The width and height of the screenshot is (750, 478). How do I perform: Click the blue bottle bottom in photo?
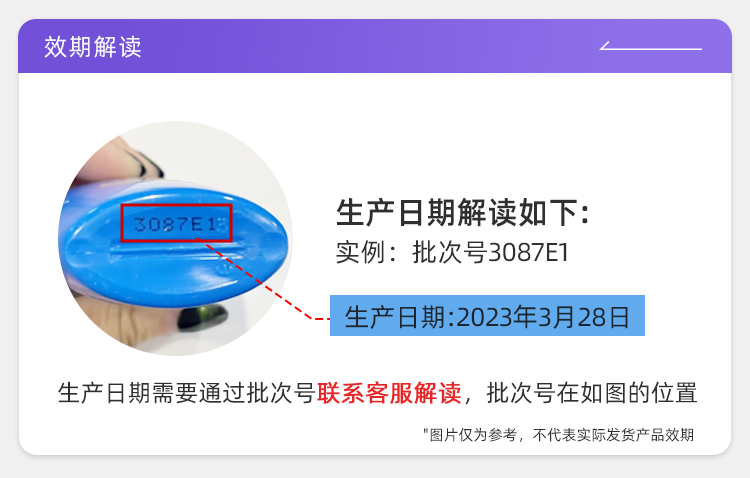click(x=176, y=242)
